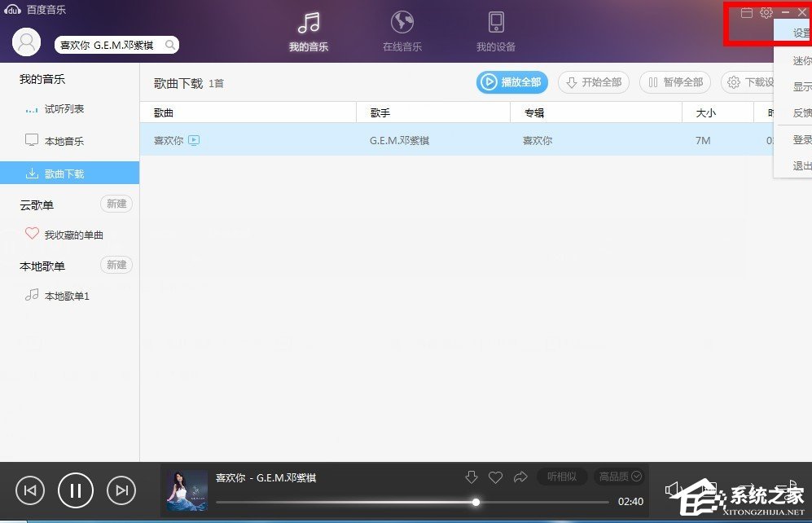Click the share arrow in player bar

[x=520, y=477]
